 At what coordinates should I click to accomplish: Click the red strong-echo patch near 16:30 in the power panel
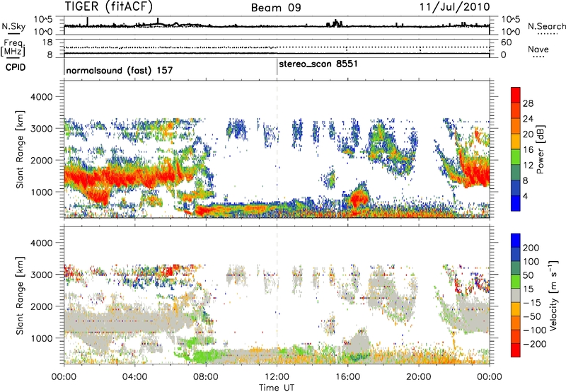[x=359, y=198]
